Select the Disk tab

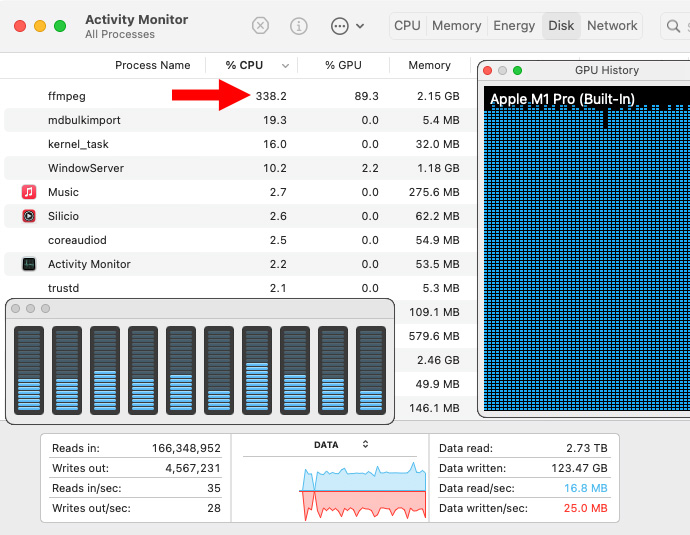(561, 26)
